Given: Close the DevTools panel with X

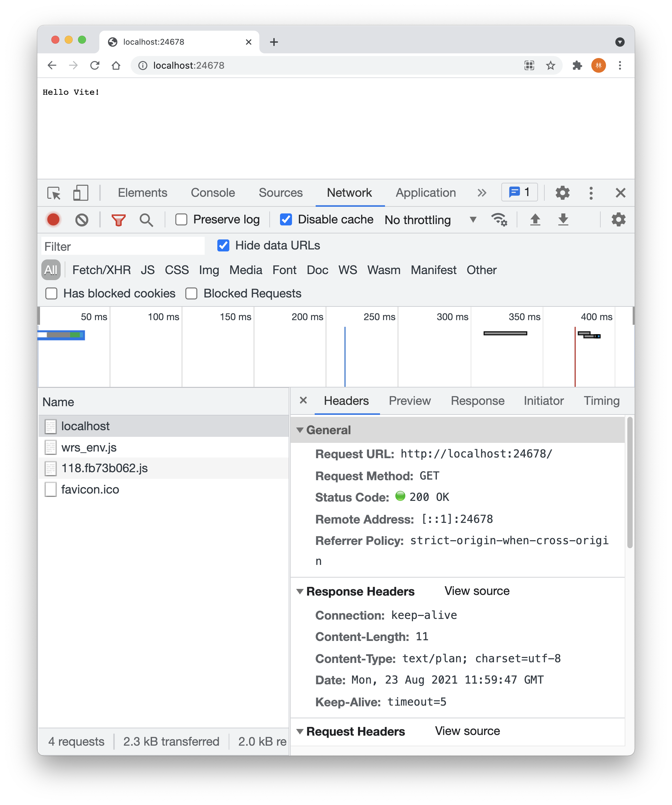Looking at the screenshot, I should tap(620, 193).
